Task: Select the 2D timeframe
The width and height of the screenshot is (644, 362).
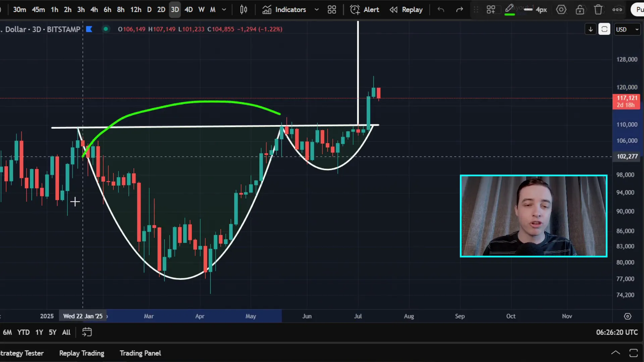Action: tap(161, 10)
